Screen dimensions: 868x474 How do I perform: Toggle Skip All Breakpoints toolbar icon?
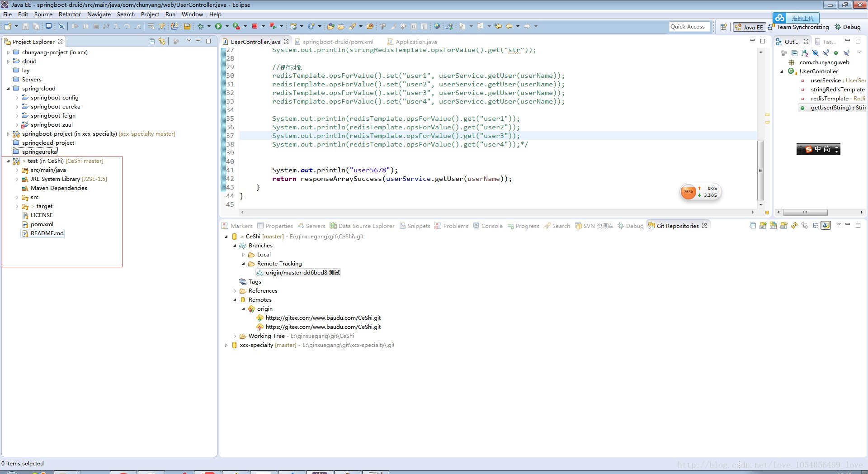pyautogui.click(x=61, y=26)
